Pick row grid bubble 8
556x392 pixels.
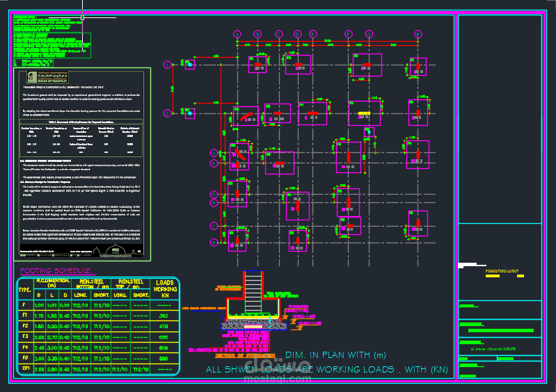click(214, 243)
